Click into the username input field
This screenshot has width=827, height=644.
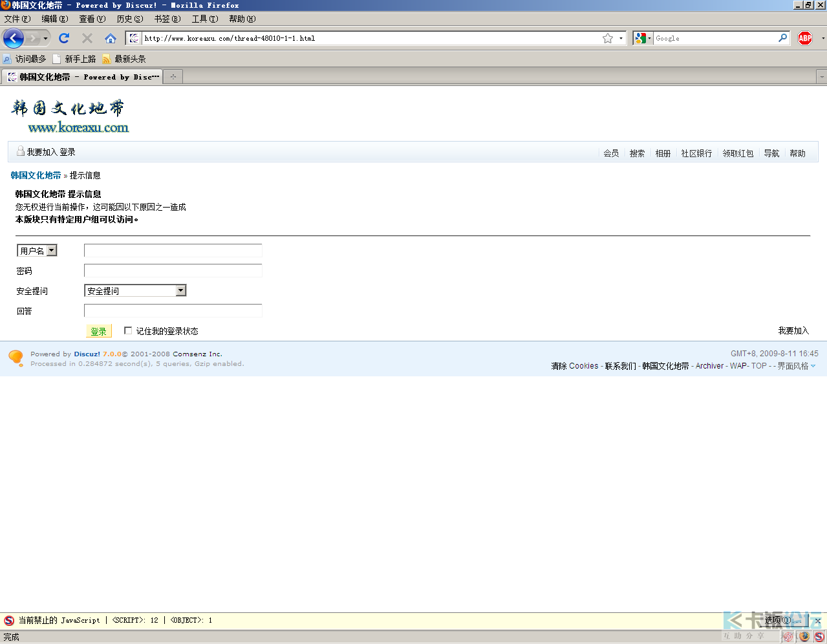(173, 250)
